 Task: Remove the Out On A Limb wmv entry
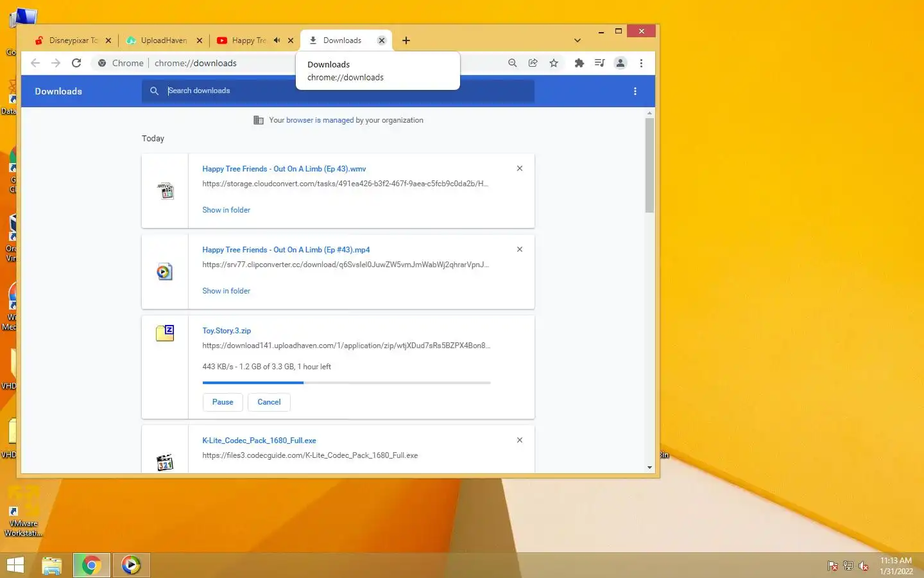(520, 168)
